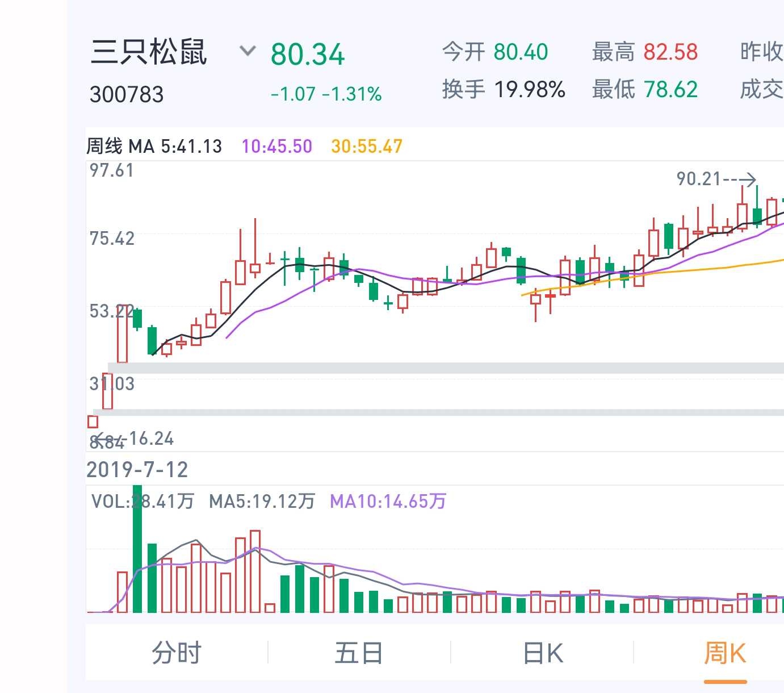Click the 2019-7-12 date label
Viewport: 784px width, 693px height.
click(x=137, y=470)
